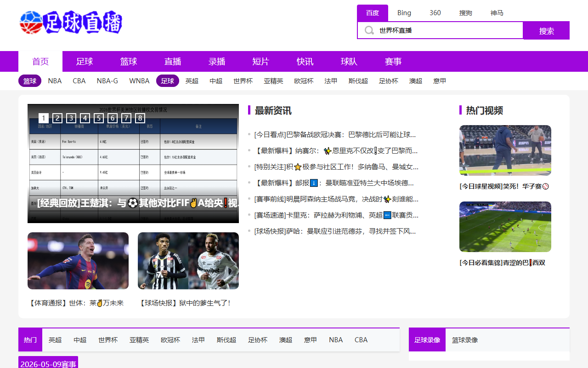588x368 pixels.
Task: Open news headline 曼联瞄准亚特兰大中场
Action: click(x=334, y=183)
